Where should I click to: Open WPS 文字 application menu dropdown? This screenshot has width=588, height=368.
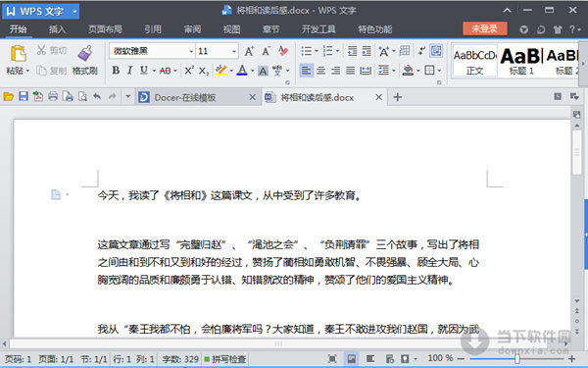pos(74,12)
